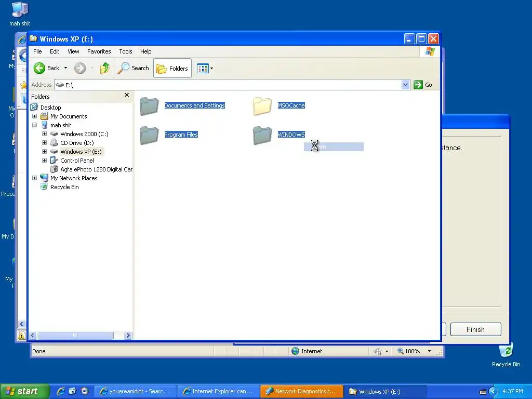
Task: Select Recycle Bin in folder tree
Action: [64, 187]
